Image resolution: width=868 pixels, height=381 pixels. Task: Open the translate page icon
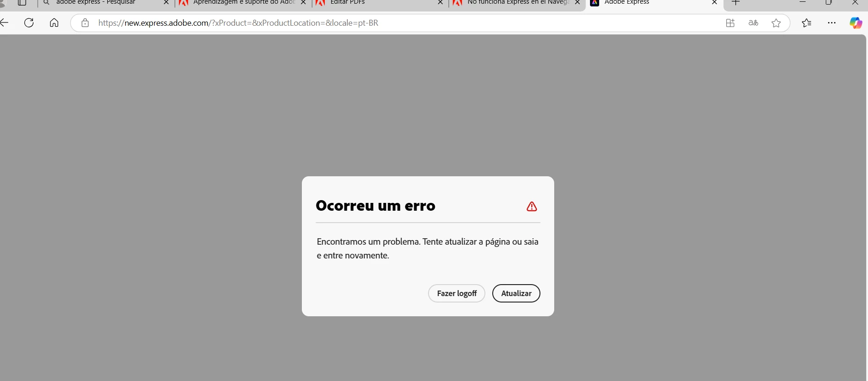(753, 23)
